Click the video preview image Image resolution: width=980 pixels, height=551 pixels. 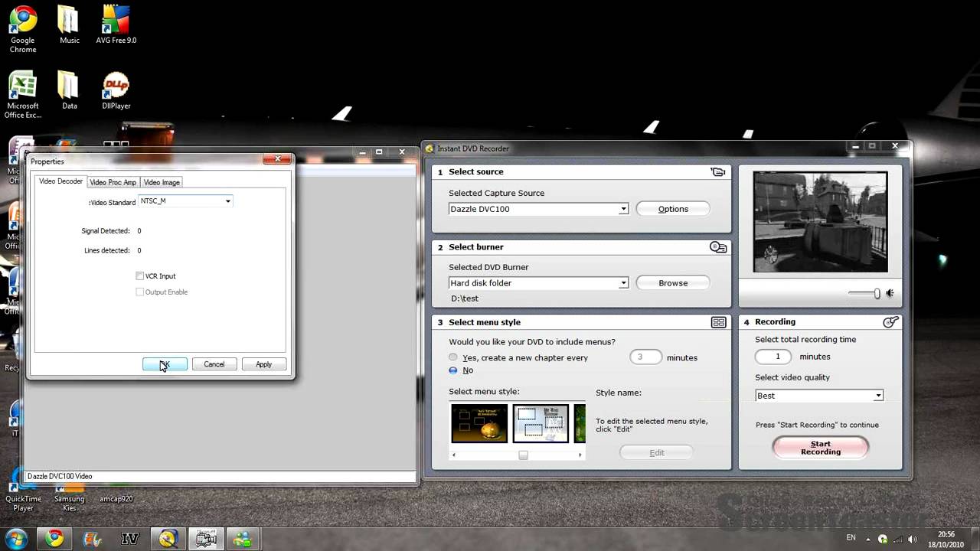820,221
